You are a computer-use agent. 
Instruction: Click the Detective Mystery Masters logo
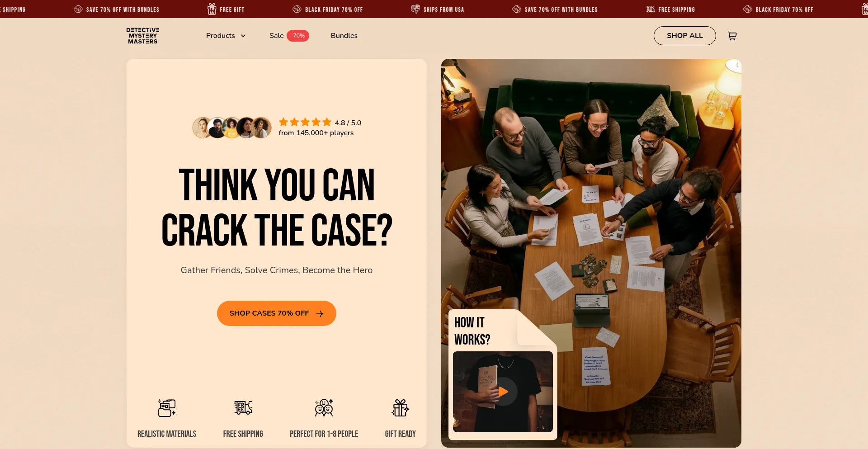(143, 36)
